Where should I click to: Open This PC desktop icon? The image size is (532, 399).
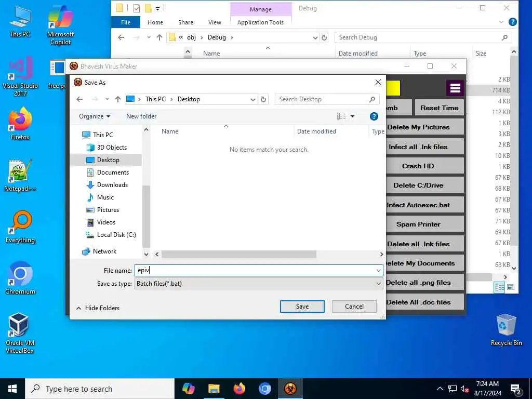(20, 22)
